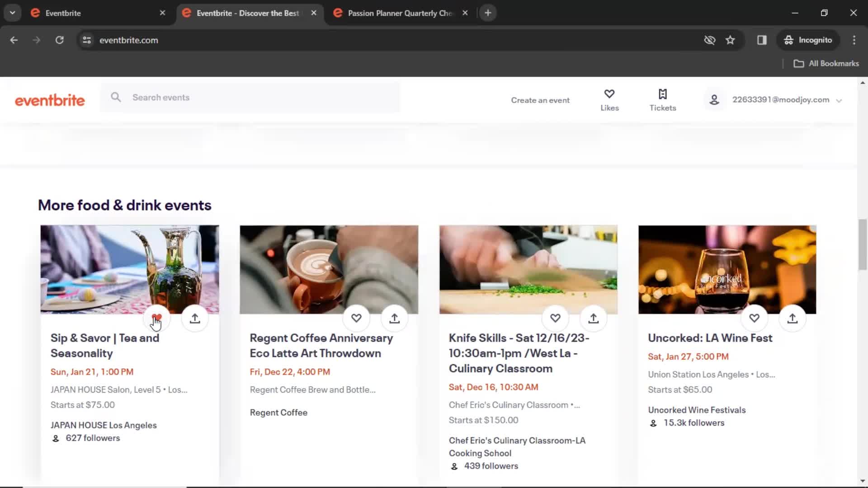
Task: Click the search magnifier icon
Action: [x=116, y=97]
